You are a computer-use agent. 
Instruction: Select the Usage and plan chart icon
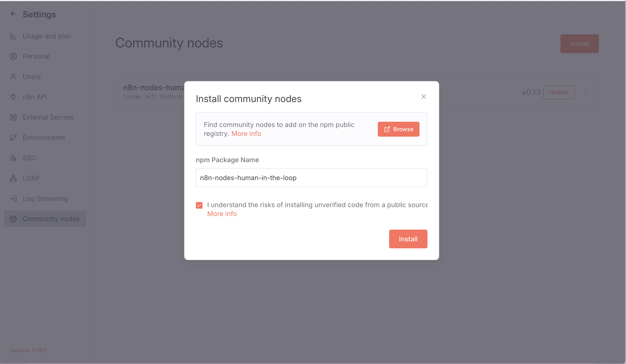(13, 36)
